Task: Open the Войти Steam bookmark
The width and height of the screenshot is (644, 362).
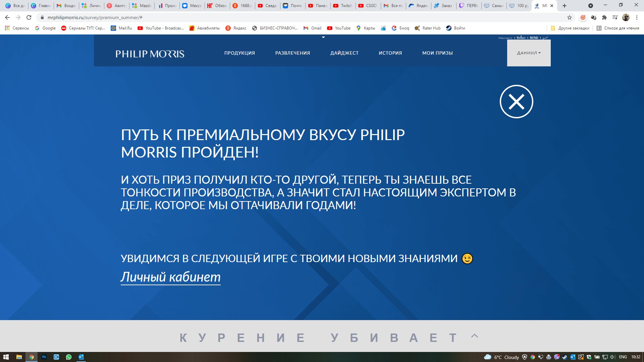Action: (455, 28)
